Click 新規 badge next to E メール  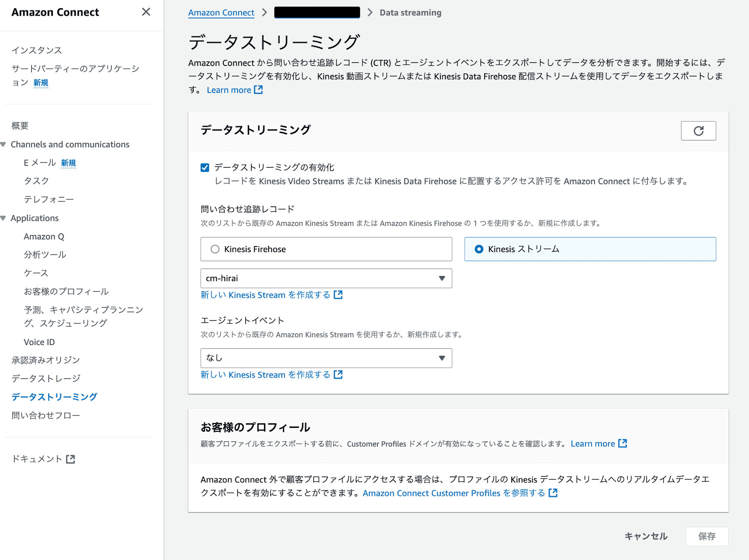point(69,163)
